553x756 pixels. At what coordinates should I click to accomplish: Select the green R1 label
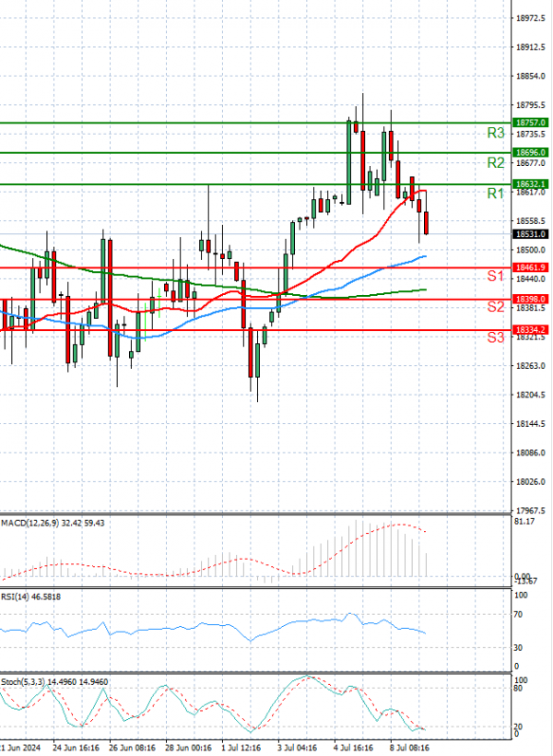pos(496,194)
